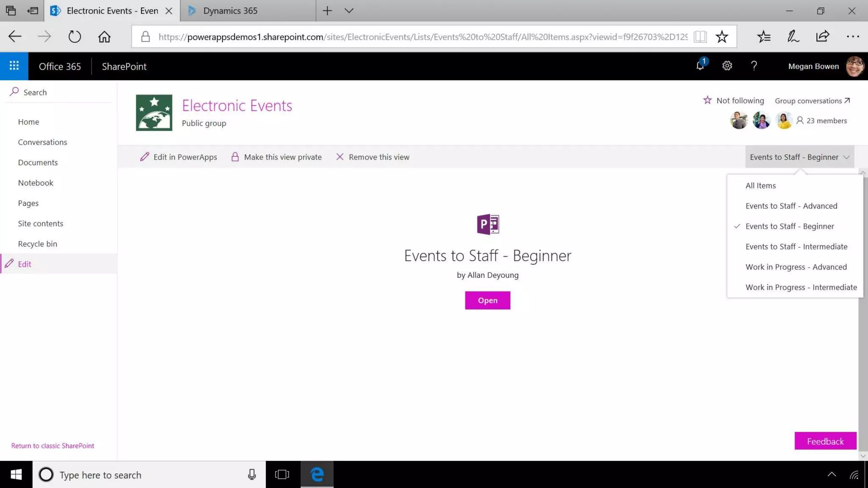Click the Electronic Events site logo
This screenshot has width=868, height=488.
point(154,113)
